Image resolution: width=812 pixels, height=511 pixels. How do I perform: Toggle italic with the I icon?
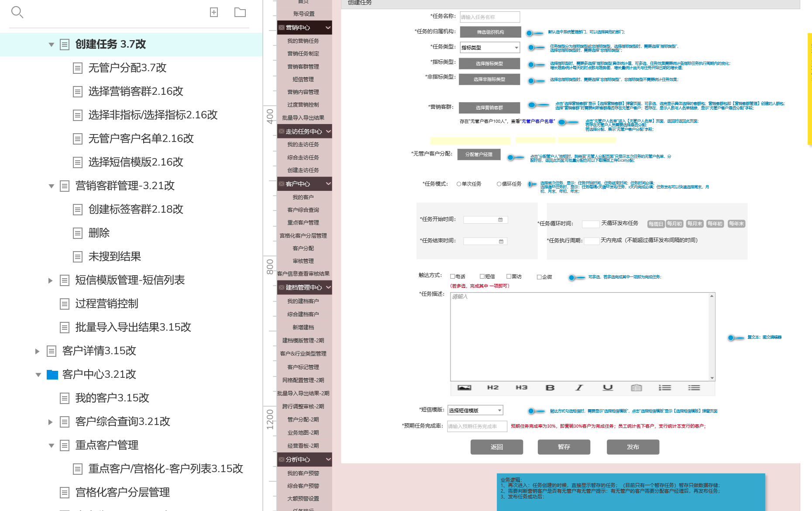pyautogui.click(x=579, y=387)
